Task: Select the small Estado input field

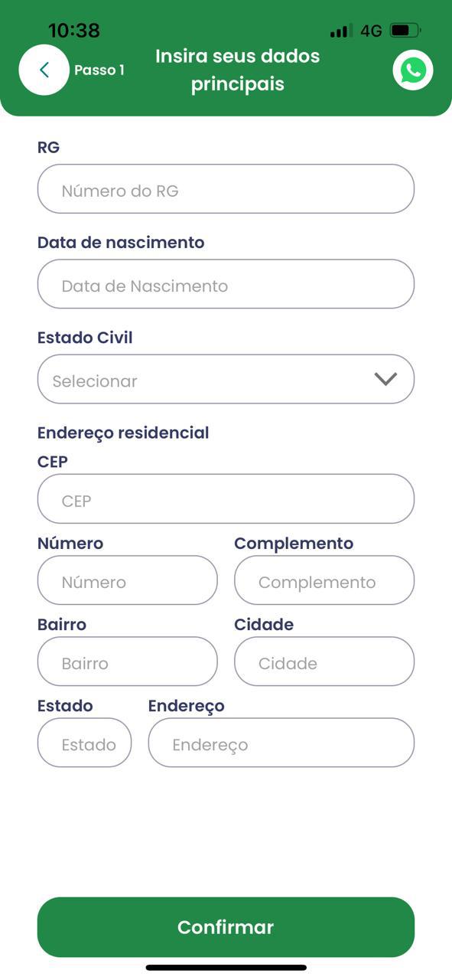Action: tap(84, 743)
